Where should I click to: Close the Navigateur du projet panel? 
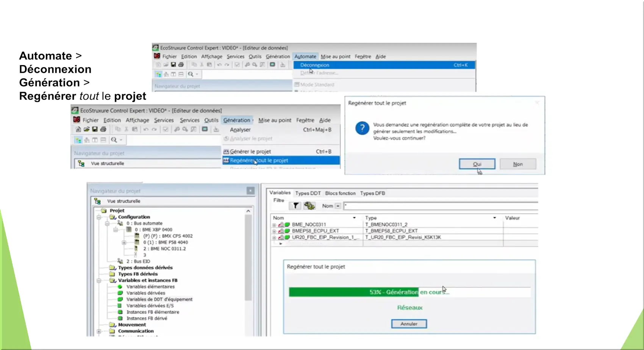coord(250,191)
